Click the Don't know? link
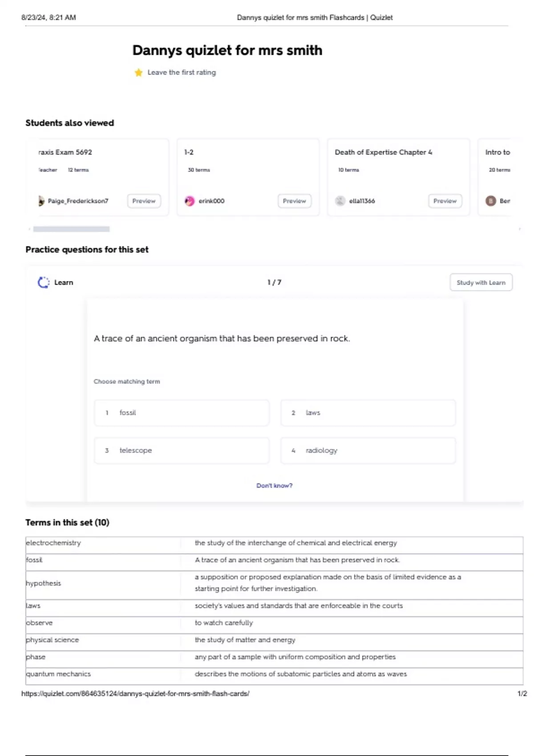The height and width of the screenshot is (756, 534). (x=274, y=486)
